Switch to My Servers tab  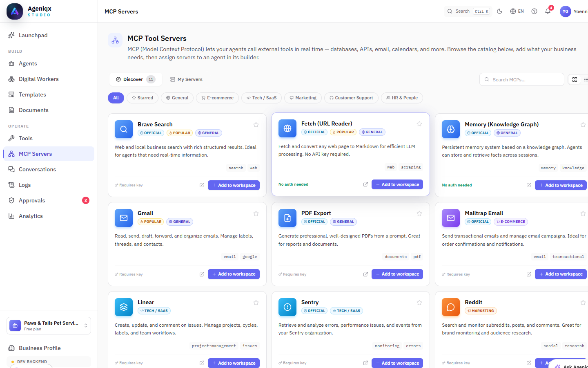coord(186,79)
